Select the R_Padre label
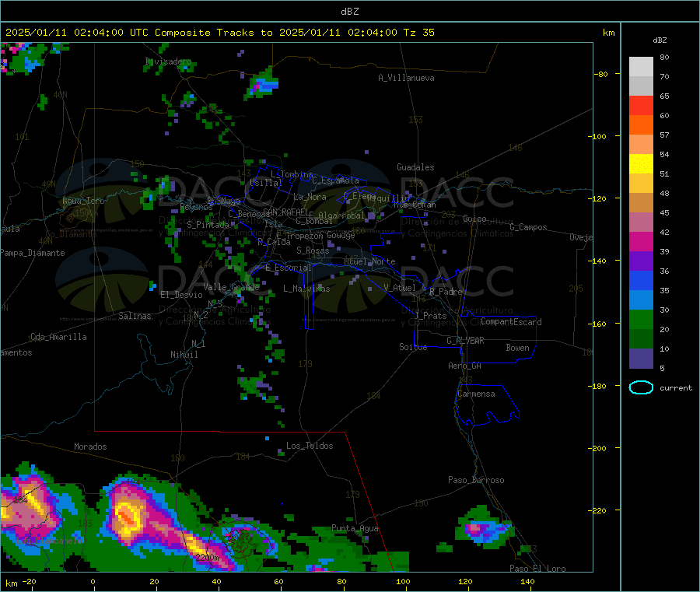 pos(446,292)
